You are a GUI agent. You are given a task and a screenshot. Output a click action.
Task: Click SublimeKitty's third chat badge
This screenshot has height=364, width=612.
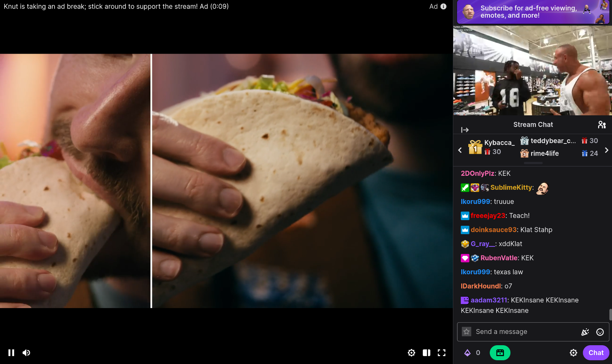coord(484,187)
